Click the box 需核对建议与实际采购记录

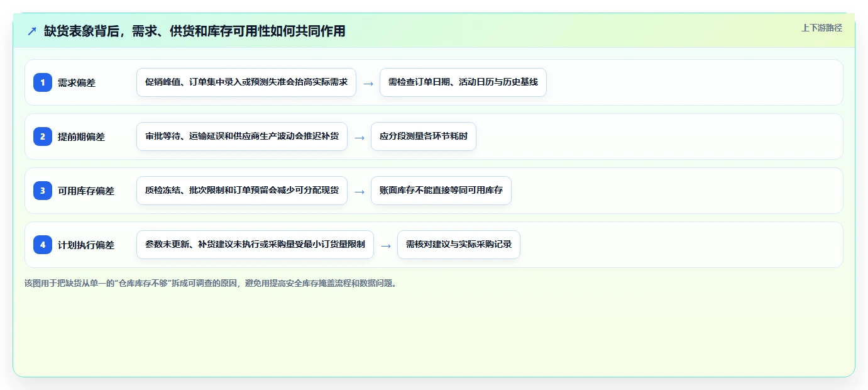459,245
